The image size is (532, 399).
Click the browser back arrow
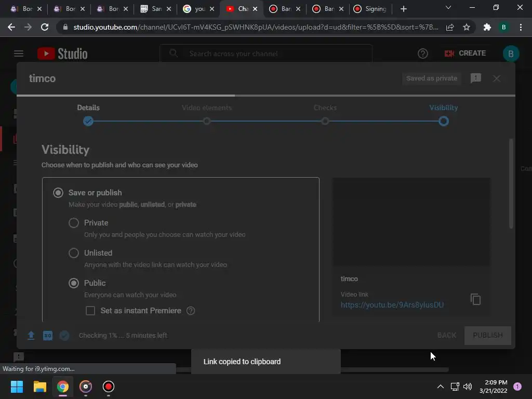[11, 27]
